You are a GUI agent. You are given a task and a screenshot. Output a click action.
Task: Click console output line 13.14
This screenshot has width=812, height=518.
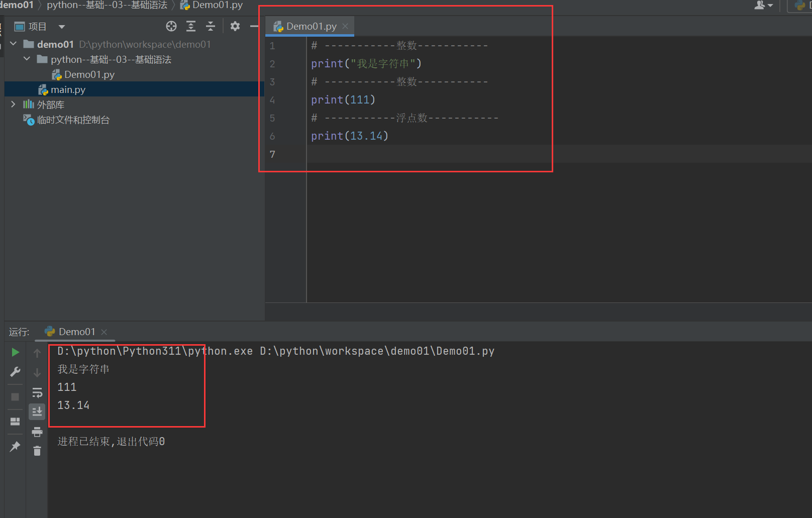click(73, 405)
